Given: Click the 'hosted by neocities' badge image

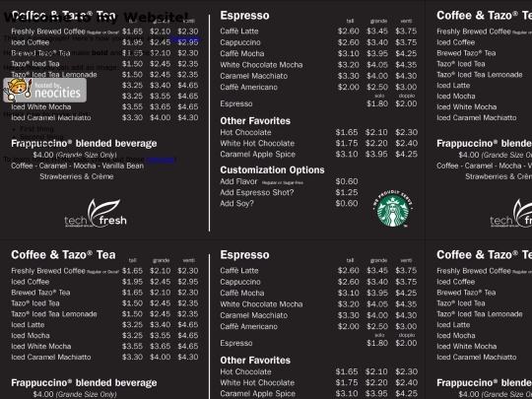Looking at the screenshot, I should [x=44, y=90].
